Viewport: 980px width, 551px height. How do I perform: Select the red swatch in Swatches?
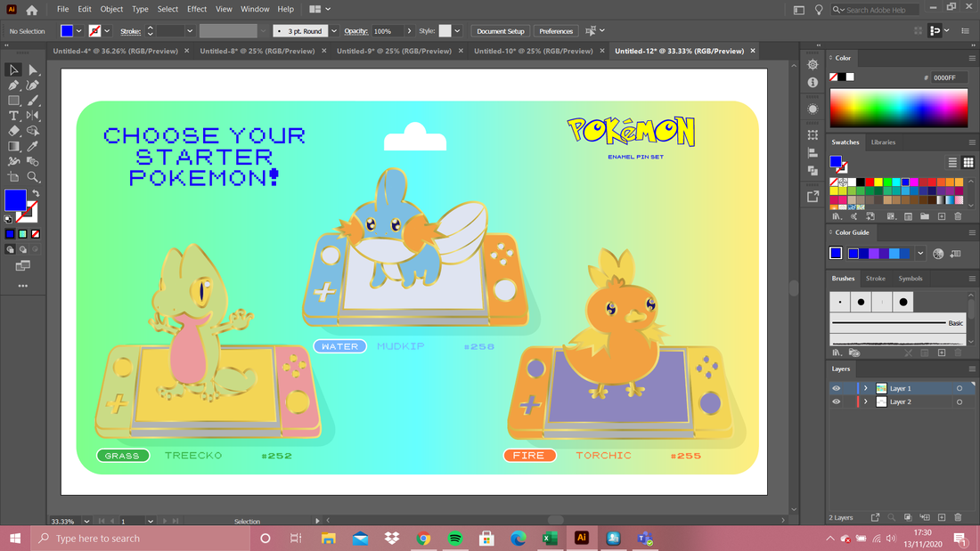click(x=870, y=182)
